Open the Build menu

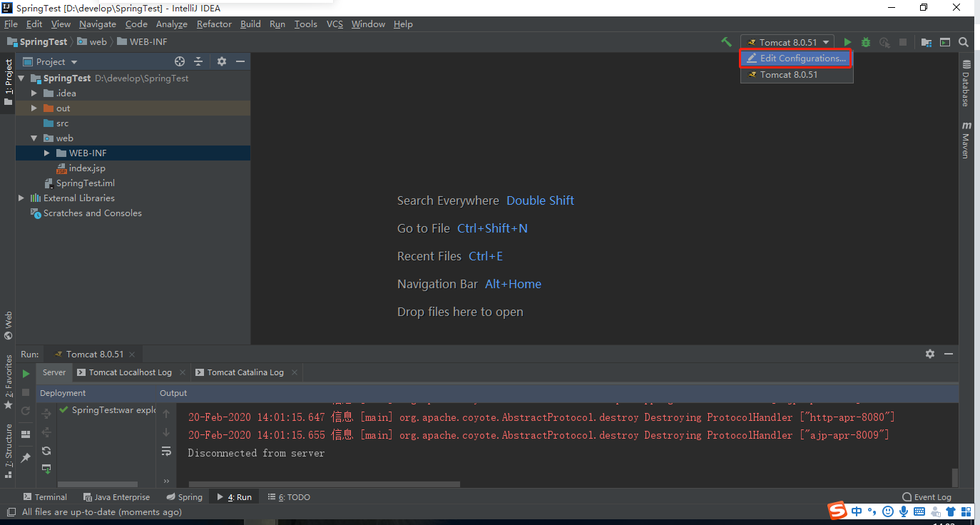pyautogui.click(x=250, y=24)
